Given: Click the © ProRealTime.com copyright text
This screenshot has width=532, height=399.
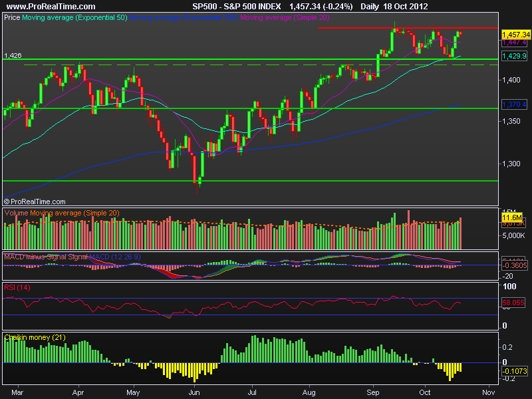Looking at the screenshot, I should (35, 201).
